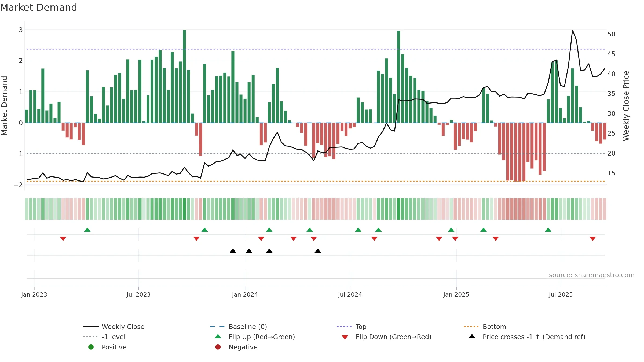This screenshot has width=644, height=362.
Task: Click the last green flip-up marker before July 2025
Action: pyautogui.click(x=548, y=230)
